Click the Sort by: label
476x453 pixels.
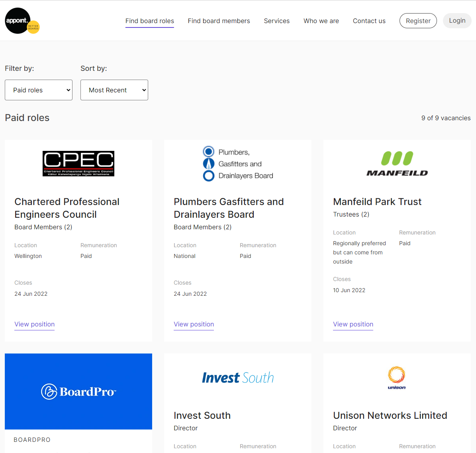94,68
